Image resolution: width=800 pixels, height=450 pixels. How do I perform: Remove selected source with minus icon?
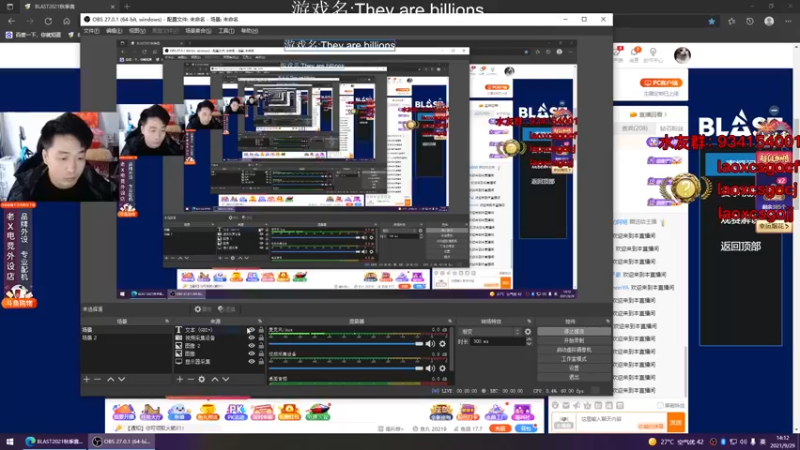pos(191,380)
